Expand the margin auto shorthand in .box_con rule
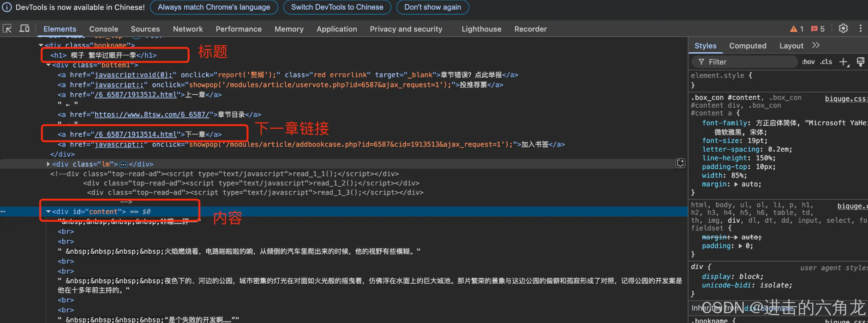This screenshot has height=323, width=868. click(x=736, y=184)
